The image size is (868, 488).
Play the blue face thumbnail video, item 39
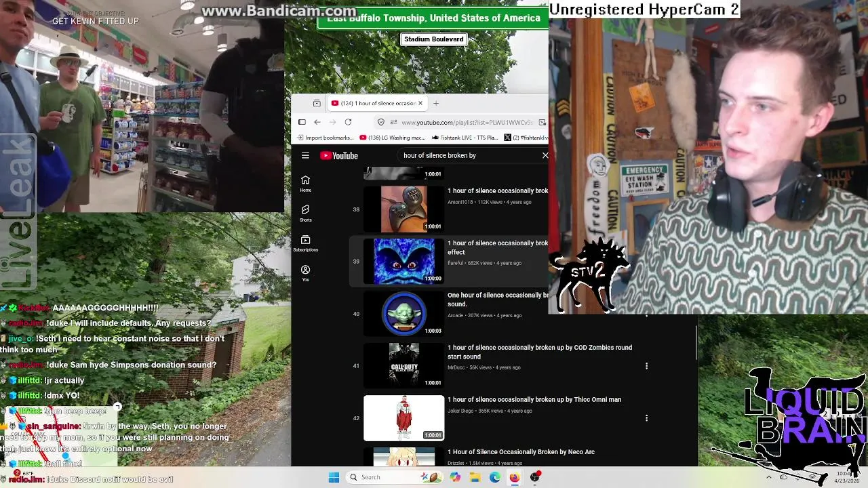(403, 261)
